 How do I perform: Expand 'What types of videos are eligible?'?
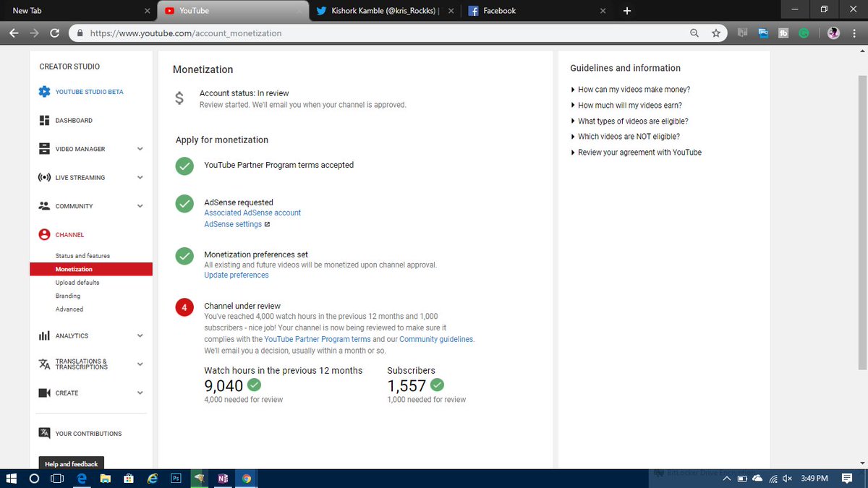pyautogui.click(x=629, y=121)
